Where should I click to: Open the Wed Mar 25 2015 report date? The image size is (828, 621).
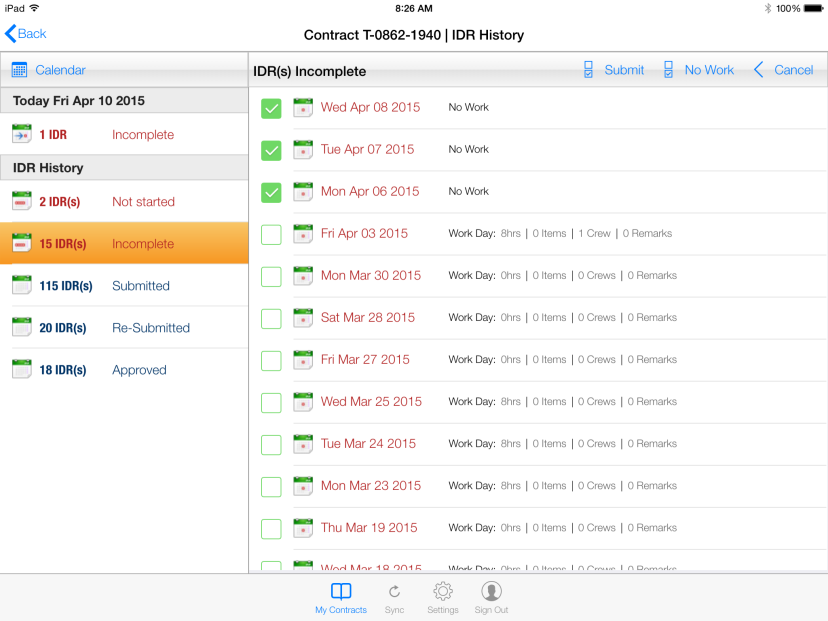[x=371, y=402]
